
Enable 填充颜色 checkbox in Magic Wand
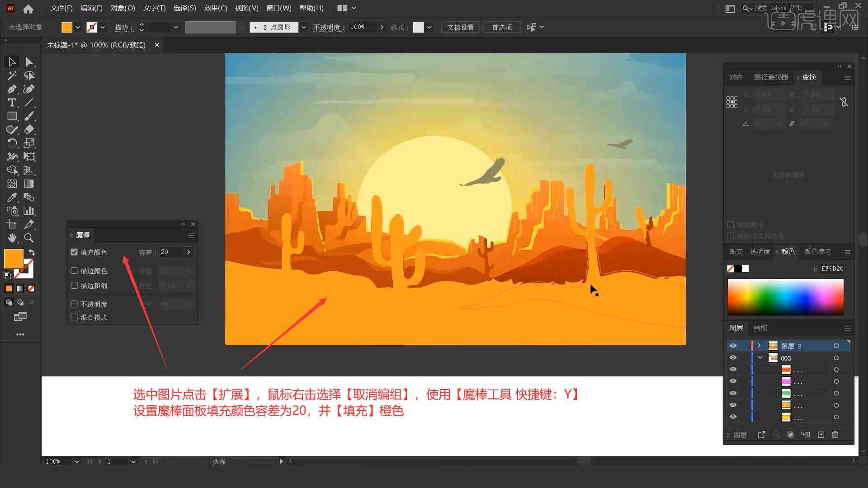[74, 251]
